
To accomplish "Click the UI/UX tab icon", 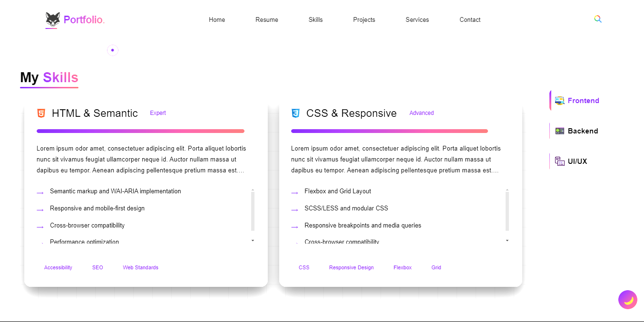I will 559,161.
